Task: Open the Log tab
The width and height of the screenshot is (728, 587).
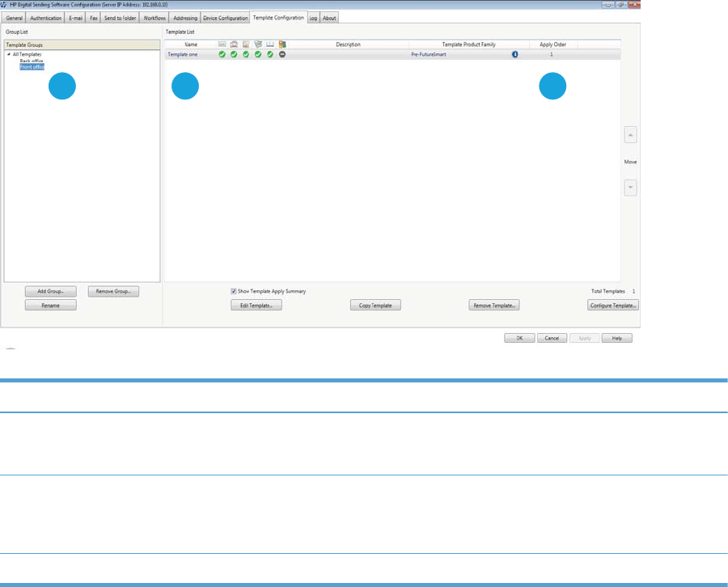Action: (x=313, y=18)
